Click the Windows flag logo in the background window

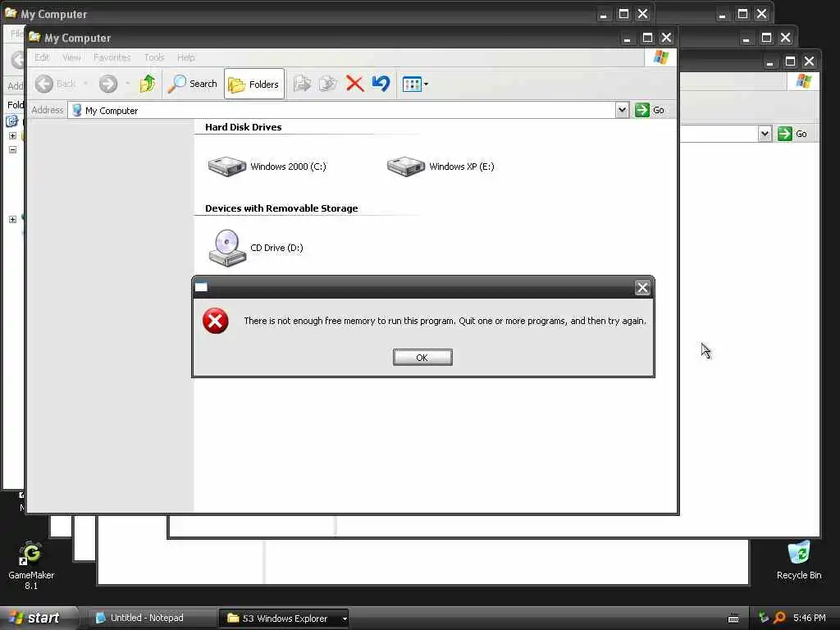pos(804,81)
